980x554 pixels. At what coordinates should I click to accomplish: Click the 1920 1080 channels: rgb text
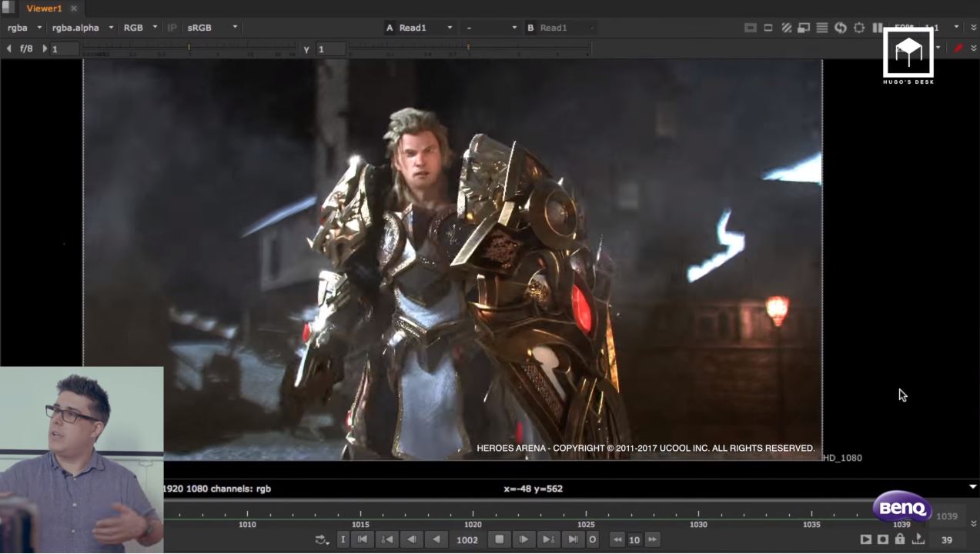click(x=217, y=489)
